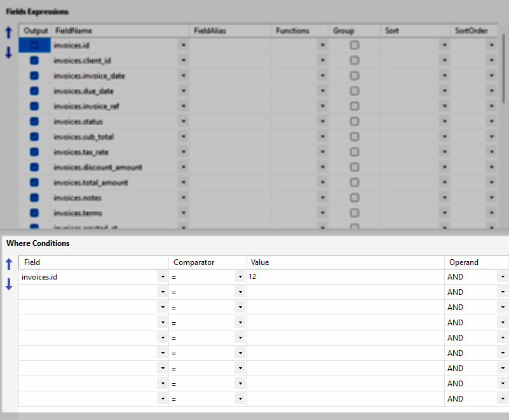This screenshot has height=420, width=509.
Task: Move condition up in Where Conditions
Action: 9,264
